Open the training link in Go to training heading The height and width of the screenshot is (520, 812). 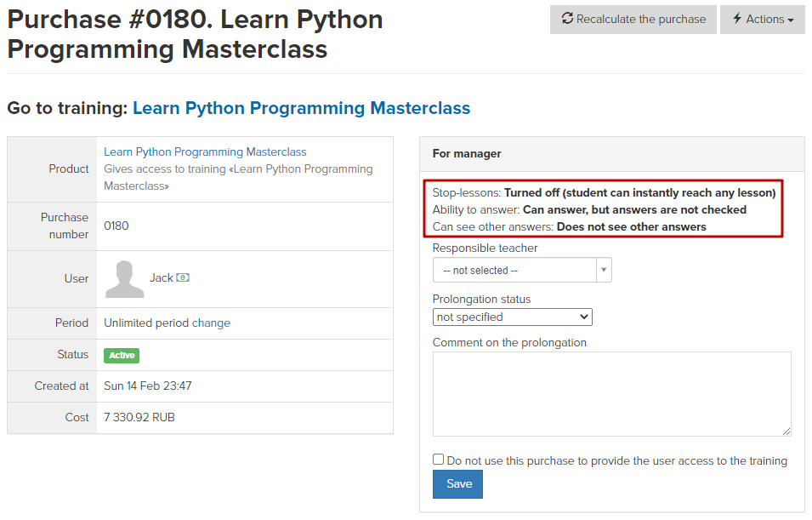pyautogui.click(x=301, y=108)
